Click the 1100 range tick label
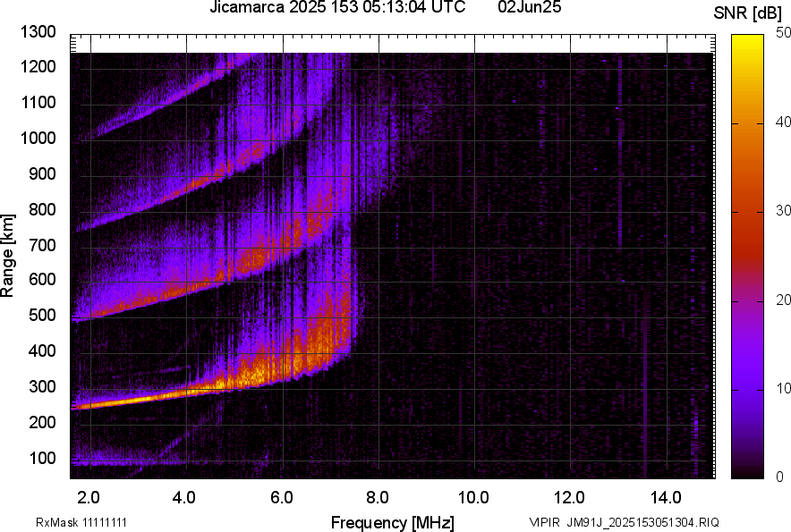Image resolution: width=791 pixels, height=532 pixels. [x=38, y=103]
